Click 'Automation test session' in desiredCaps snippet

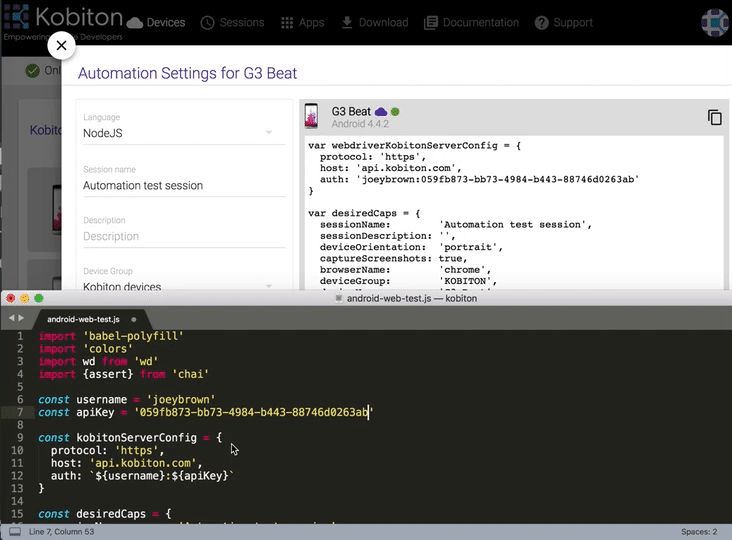pos(512,224)
